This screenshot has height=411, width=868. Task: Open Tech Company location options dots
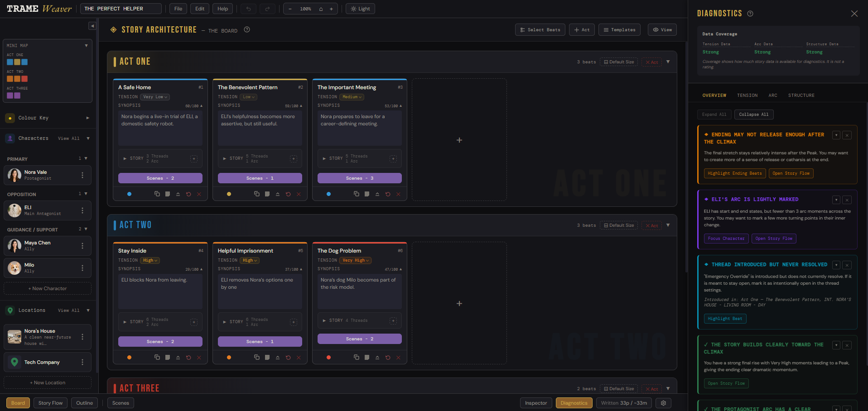tap(82, 362)
